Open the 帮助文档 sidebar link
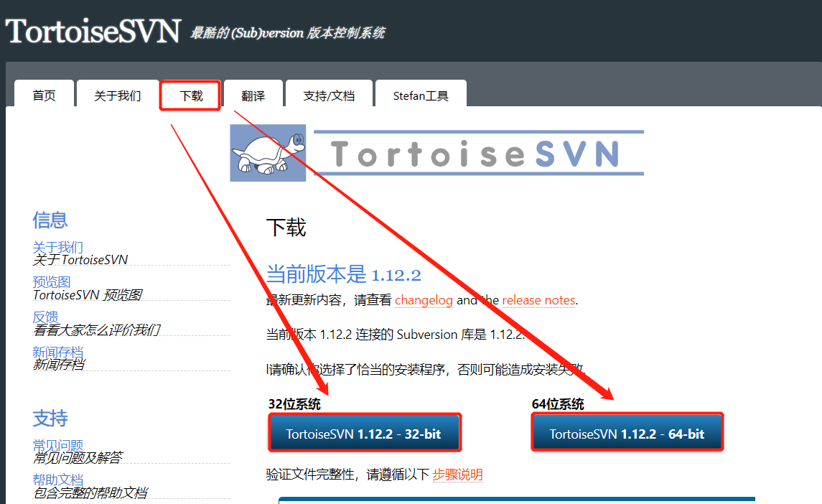Screen dimensions: 822x504 click(x=57, y=480)
